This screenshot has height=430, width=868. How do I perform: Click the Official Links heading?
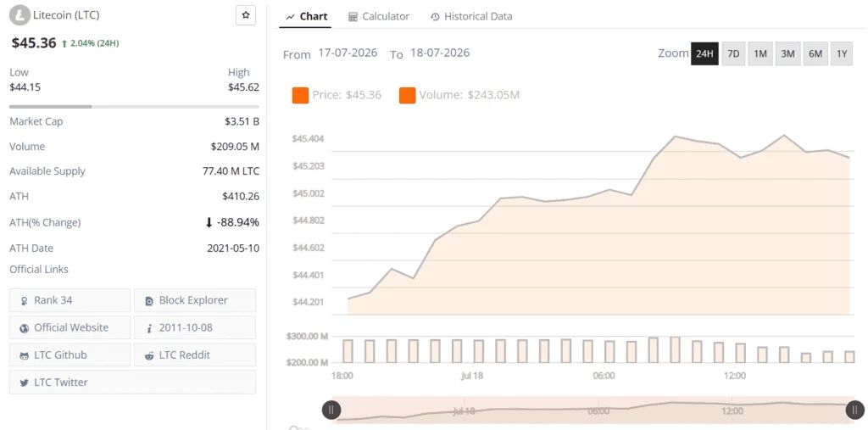39,270
